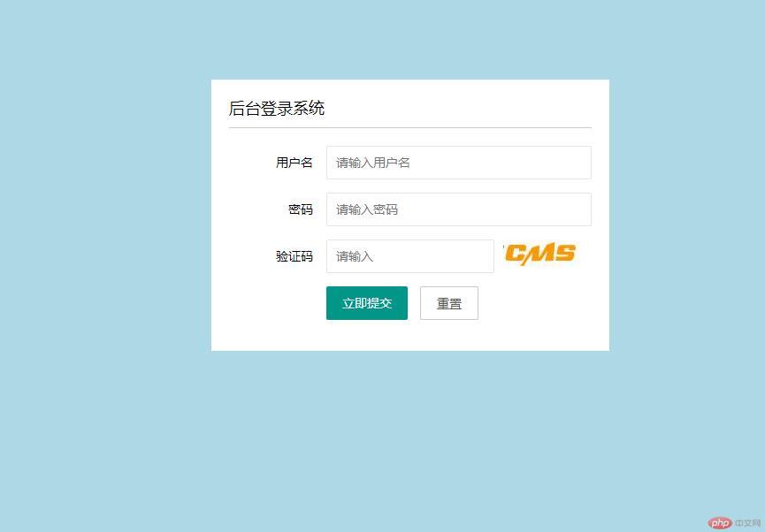The height and width of the screenshot is (532, 765).
Task: Click the letter C in CMS logo
Action: [516, 254]
